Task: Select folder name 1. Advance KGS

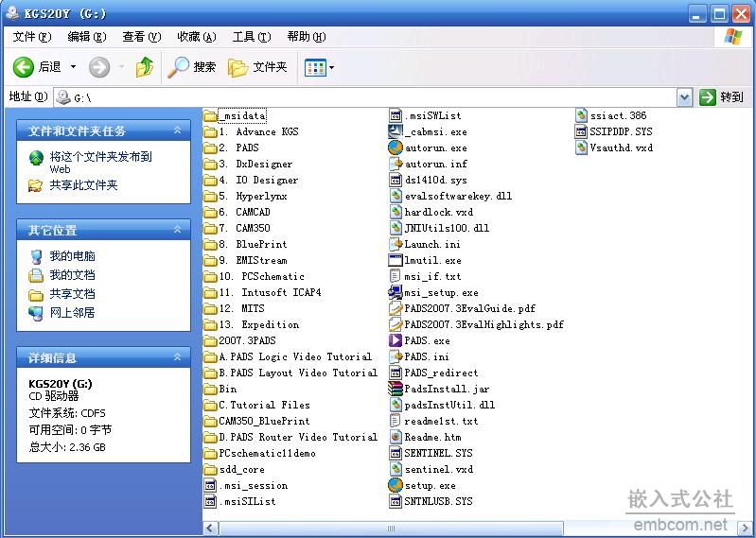Action: click(x=258, y=132)
